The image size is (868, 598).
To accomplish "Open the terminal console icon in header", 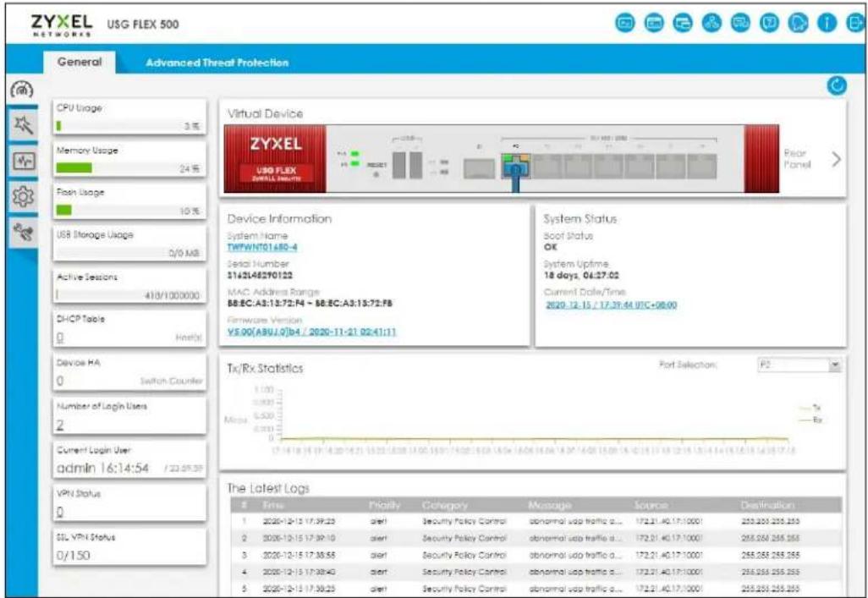I will 625,23.
